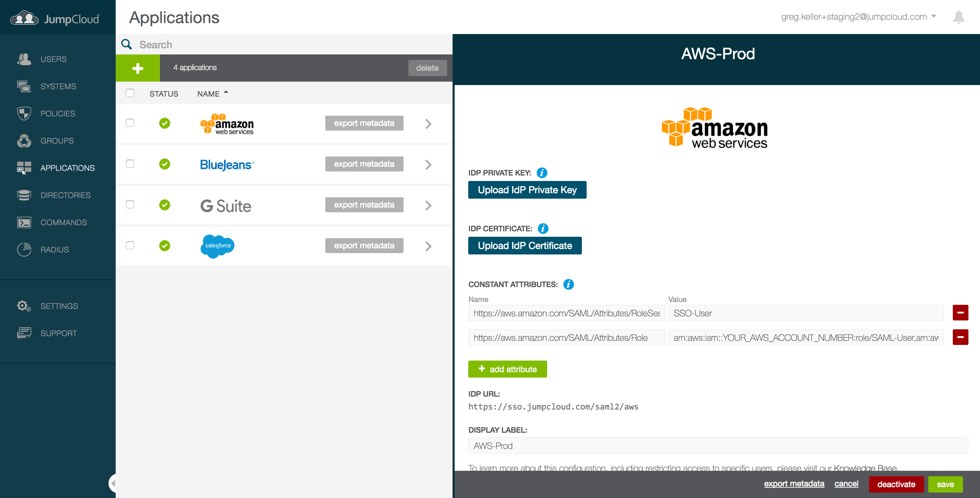Viewport: 980px width, 498px height.
Task: Click the info icon next to IDP CERTIFICATE
Action: click(543, 229)
